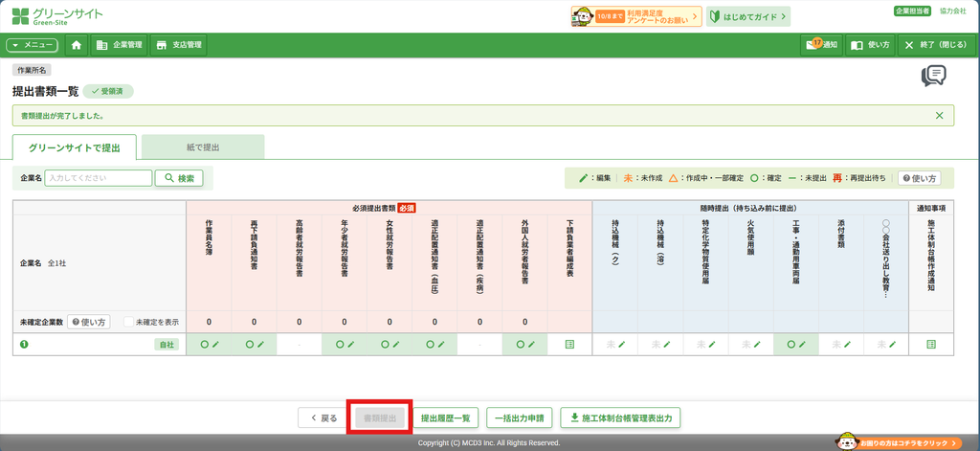Open 使い方 guide in the top navbar
The width and height of the screenshot is (980, 451).
(x=871, y=45)
